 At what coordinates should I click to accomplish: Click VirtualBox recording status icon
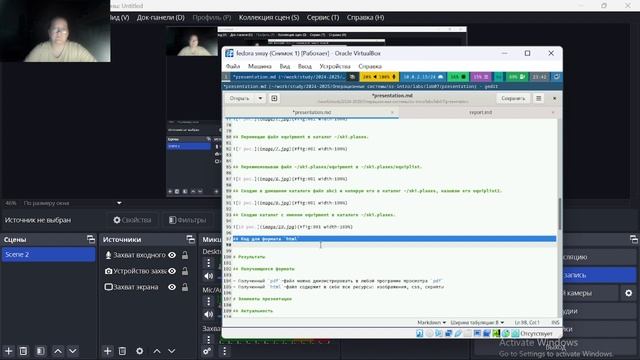[487, 333]
